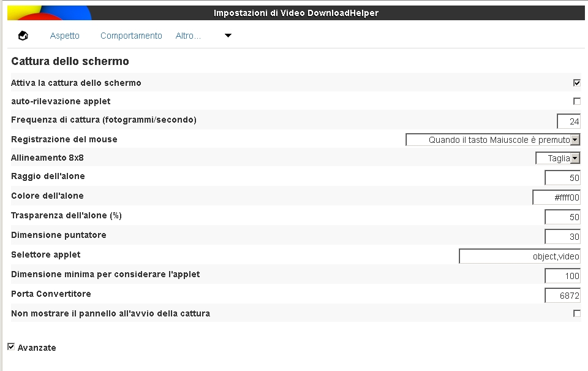The height and width of the screenshot is (371, 588).
Task: Switch to the Comportamento tab
Action: tap(131, 36)
